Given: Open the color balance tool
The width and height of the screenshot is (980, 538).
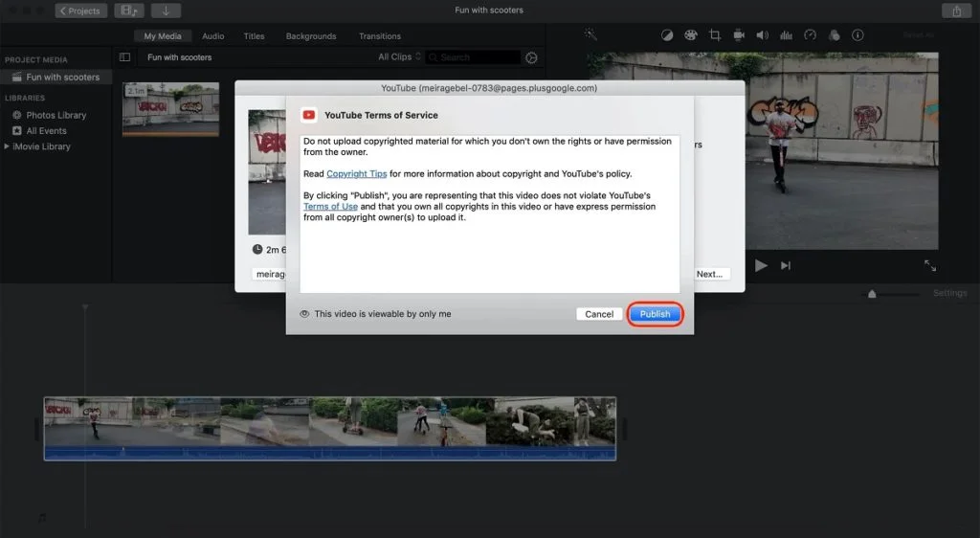Looking at the screenshot, I should tap(667, 35).
